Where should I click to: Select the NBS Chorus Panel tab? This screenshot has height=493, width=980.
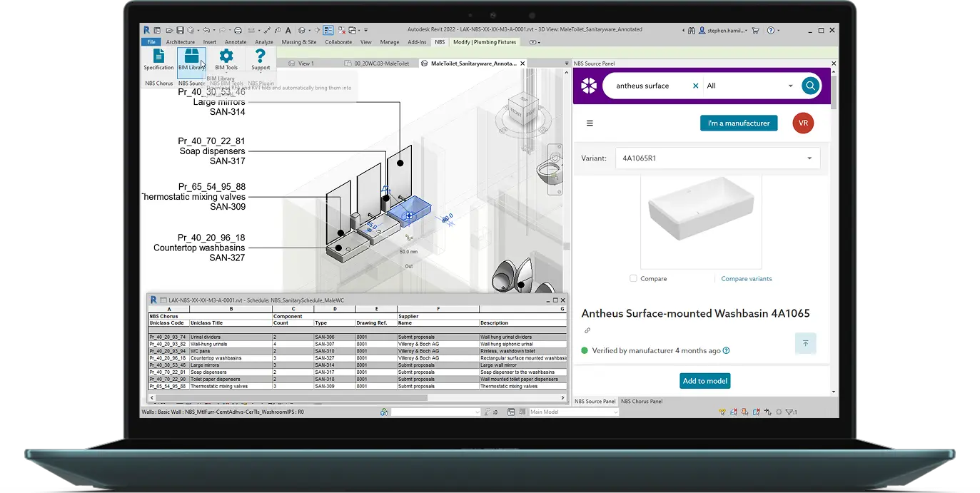tap(644, 401)
